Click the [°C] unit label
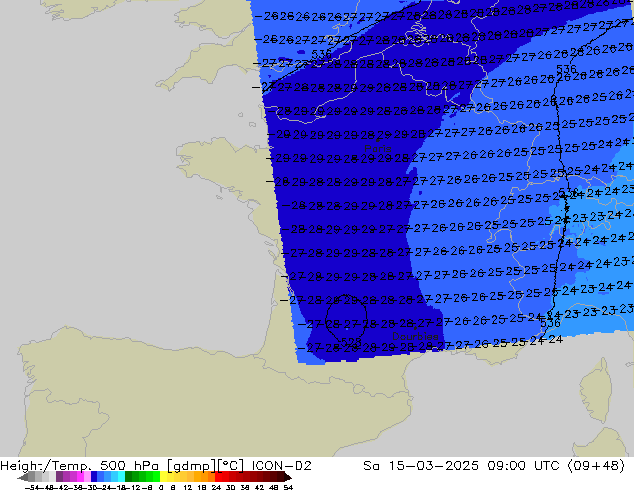The image size is (634, 490). 230,466
